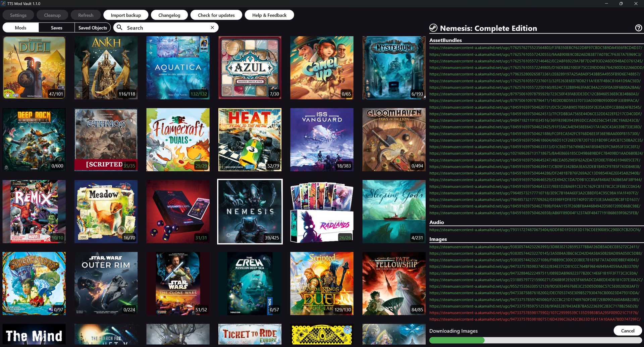This screenshot has width=644, height=347.
Task: Switch to the Saved Objects tab
Action: (x=93, y=27)
